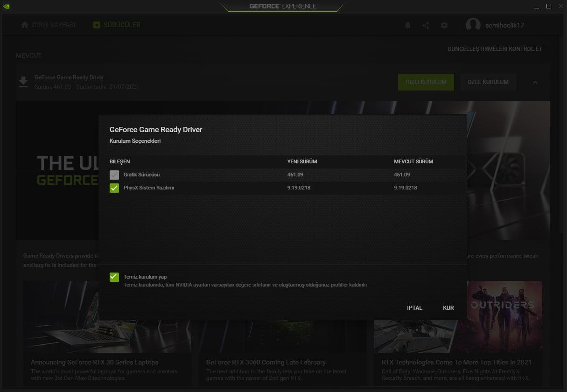Image resolution: width=567 pixels, height=392 pixels.
Task: Click PhysX current version '9.19.0218' under MEVCUT SÜRÜM
Action: tap(406, 188)
